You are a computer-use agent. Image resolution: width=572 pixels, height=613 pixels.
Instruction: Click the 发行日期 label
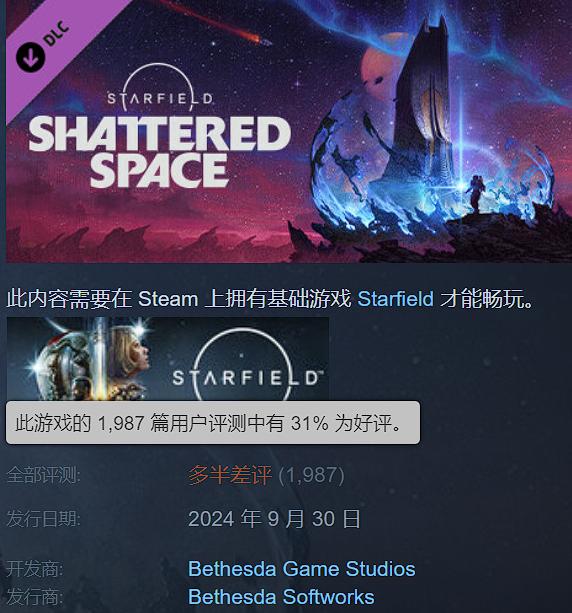(43, 519)
